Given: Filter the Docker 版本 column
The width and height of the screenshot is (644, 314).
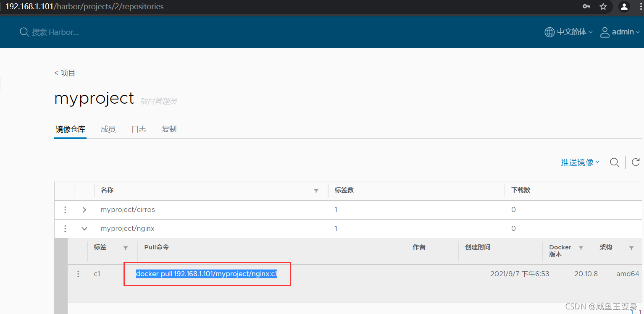Looking at the screenshot, I should (581, 248).
